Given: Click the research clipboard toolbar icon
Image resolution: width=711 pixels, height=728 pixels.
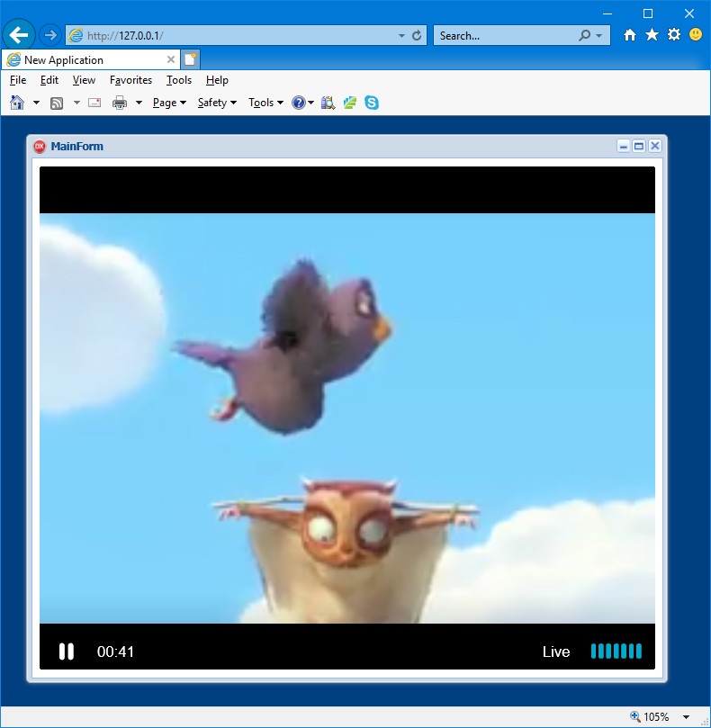Looking at the screenshot, I should [328, 103].
